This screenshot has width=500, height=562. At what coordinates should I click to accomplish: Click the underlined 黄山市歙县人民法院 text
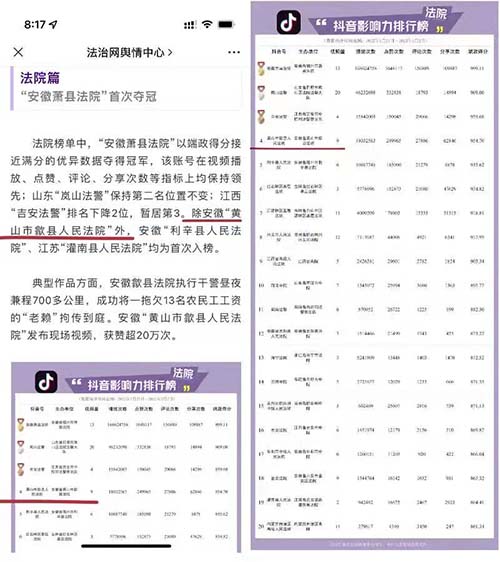pyautogui.click(x=125, y=222)
